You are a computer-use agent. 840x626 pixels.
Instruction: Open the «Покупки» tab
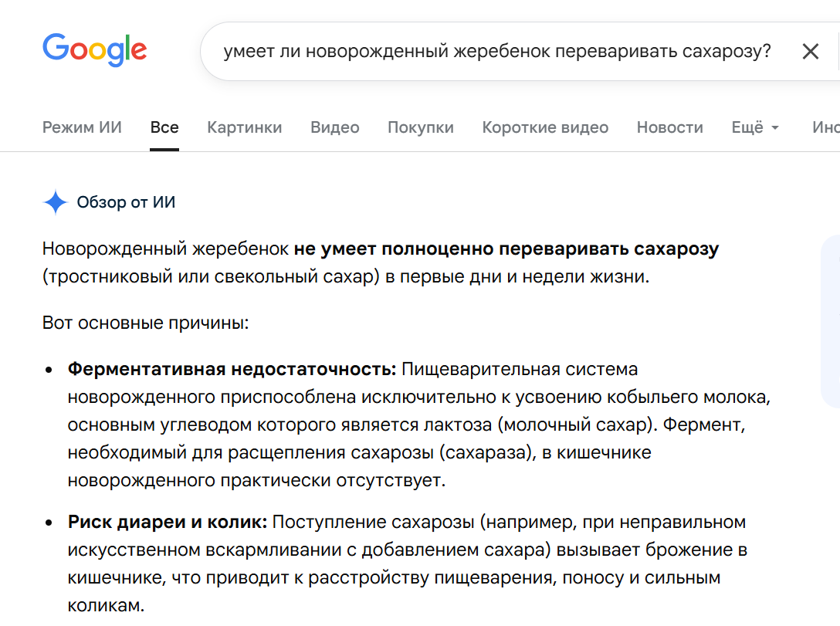pyautogui.click(x=420, y=127)
